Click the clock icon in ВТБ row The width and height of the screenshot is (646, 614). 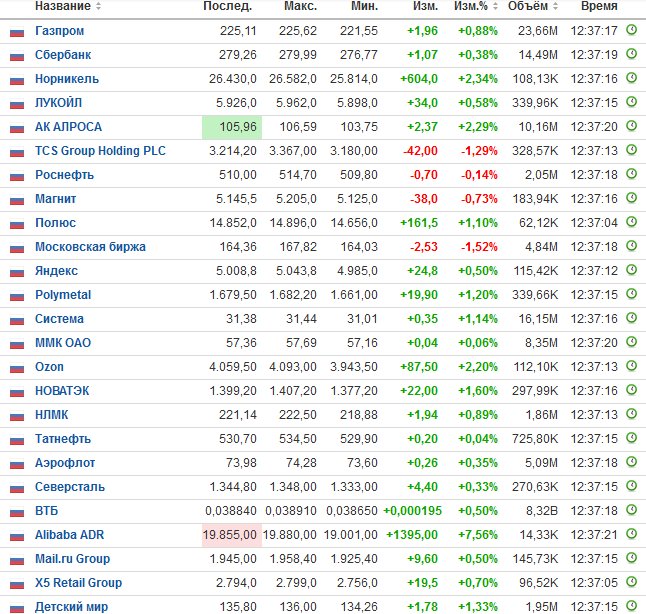pos(631,510)
